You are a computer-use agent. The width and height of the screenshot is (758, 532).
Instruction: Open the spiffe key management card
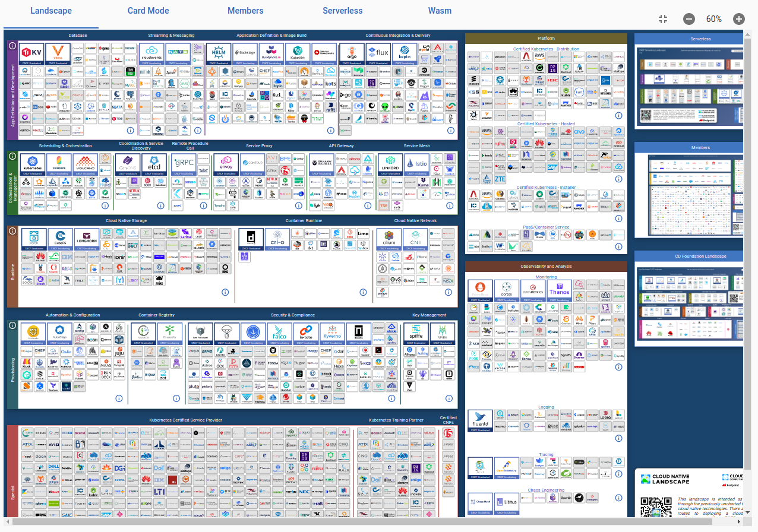pos(415,334)
